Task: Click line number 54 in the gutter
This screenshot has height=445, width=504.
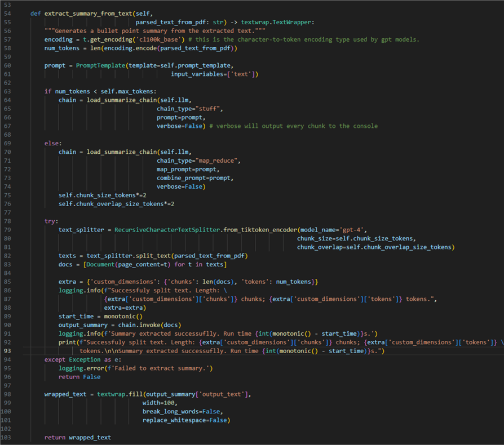Action: click(x=7, y=14)
